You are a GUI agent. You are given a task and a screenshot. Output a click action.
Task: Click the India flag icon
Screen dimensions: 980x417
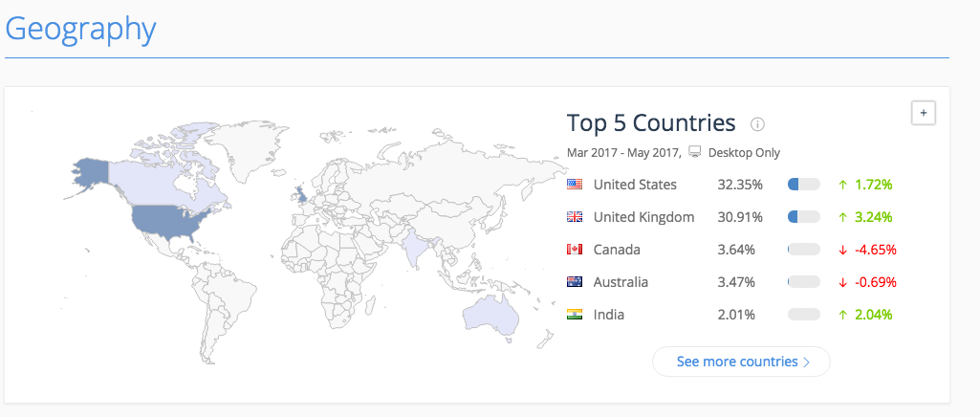[x=575, y=315]
